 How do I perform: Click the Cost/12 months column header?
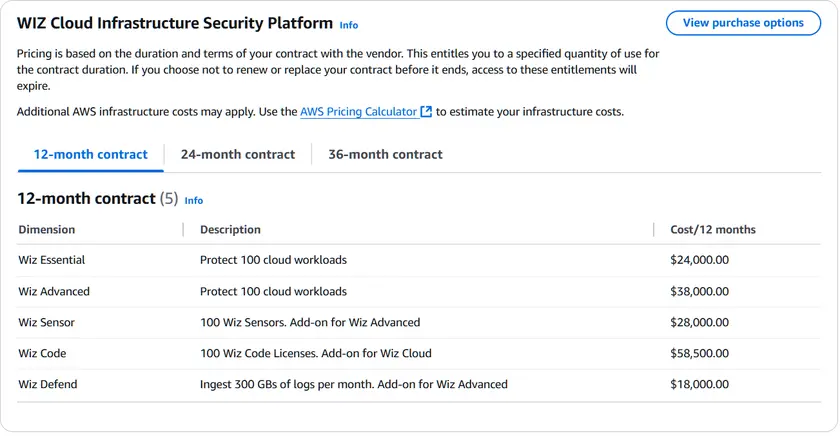pyautogui.click(x=713, y=230)
